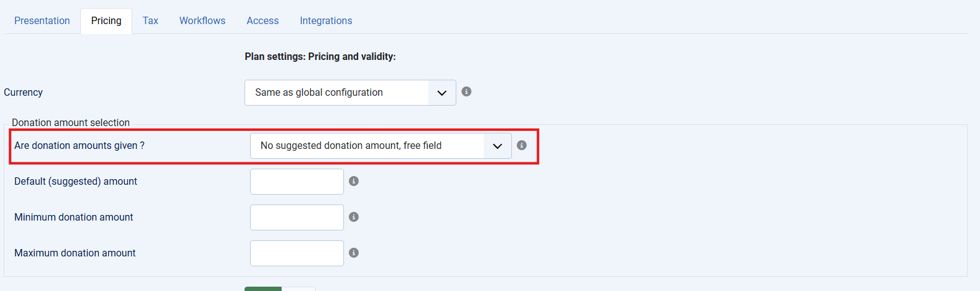Screen dimensions: 980x291
Task: Switch to the Presentation tab
Action: tap(42, 20)
